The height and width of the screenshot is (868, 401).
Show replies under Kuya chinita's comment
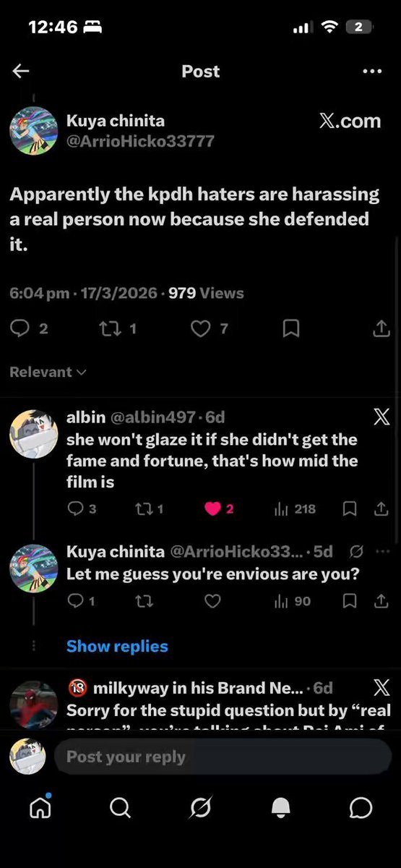click(x=117, y=646)
